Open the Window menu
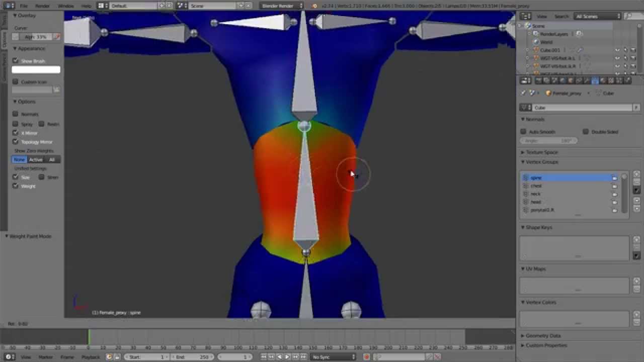The width and height of the screenshot is (644, 362). [65, 6]
